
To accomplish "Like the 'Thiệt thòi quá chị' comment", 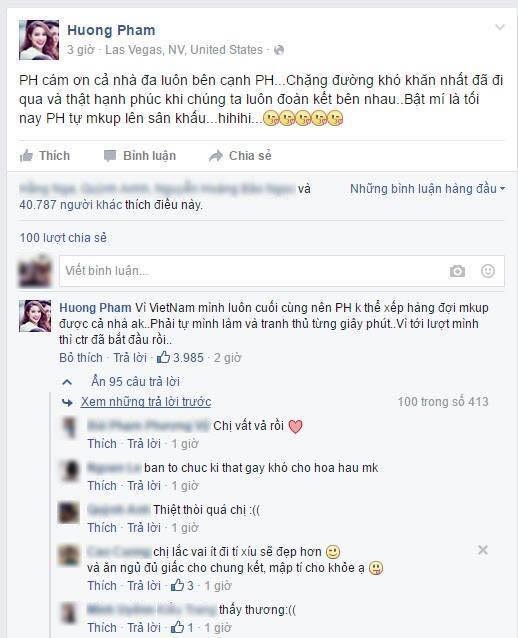I will [102, 528].
